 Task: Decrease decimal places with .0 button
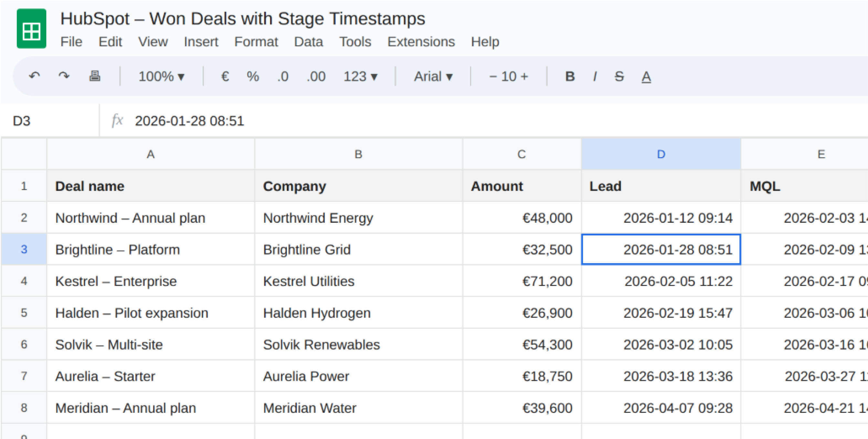tap(283, 77)
